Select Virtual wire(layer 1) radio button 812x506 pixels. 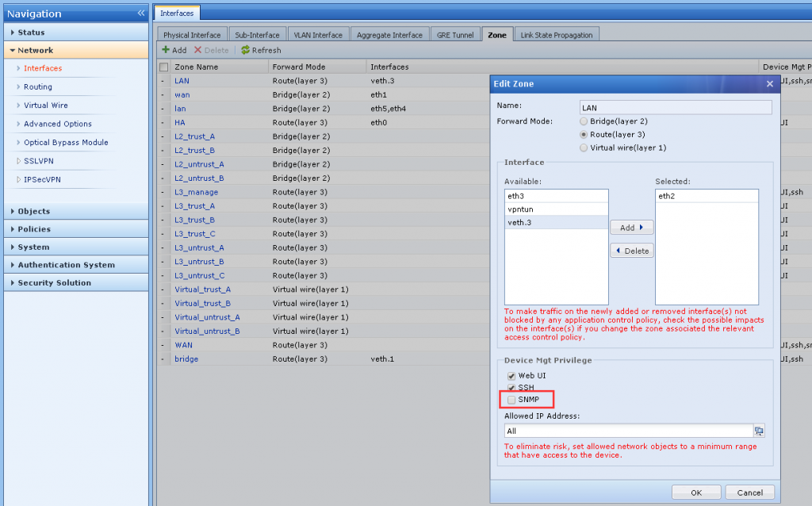pos(584,148)
